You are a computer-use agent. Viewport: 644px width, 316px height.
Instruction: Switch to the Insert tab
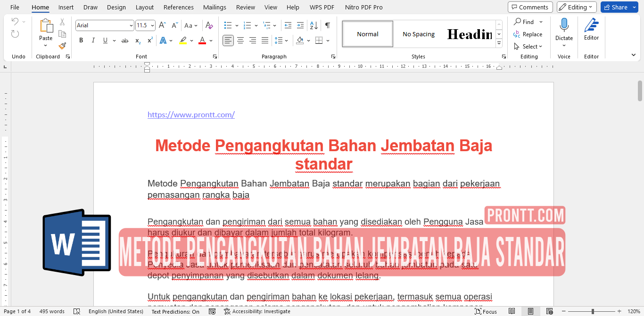pyautogui.click(x=66, y=7)
